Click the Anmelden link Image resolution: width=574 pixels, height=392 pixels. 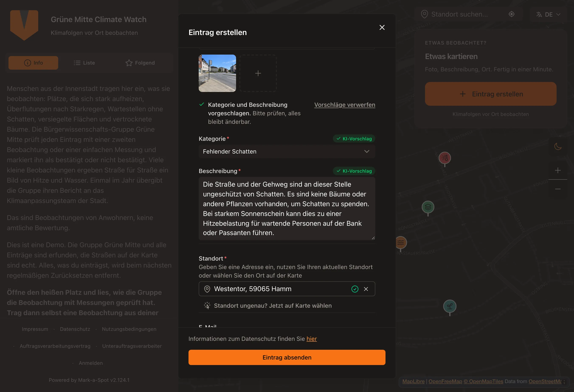(x=91, y=363)
